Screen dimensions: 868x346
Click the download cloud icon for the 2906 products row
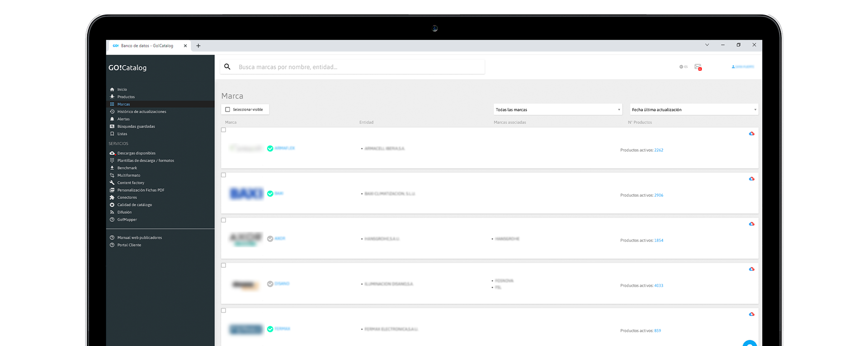point(751,179)
